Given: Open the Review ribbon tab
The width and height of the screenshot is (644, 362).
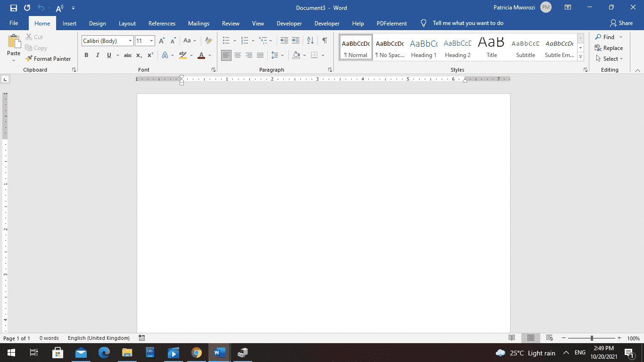Looking at the screenshot, I should (x=231, y=23).
